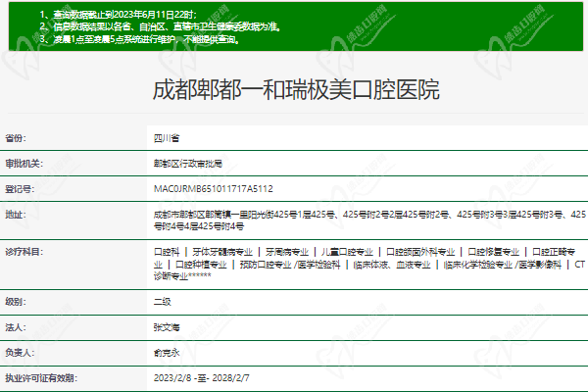The height and width of the screenshot is (392, 588).
Task: Click the 诊疗科目 label
Action: click(x=24, y=252)
